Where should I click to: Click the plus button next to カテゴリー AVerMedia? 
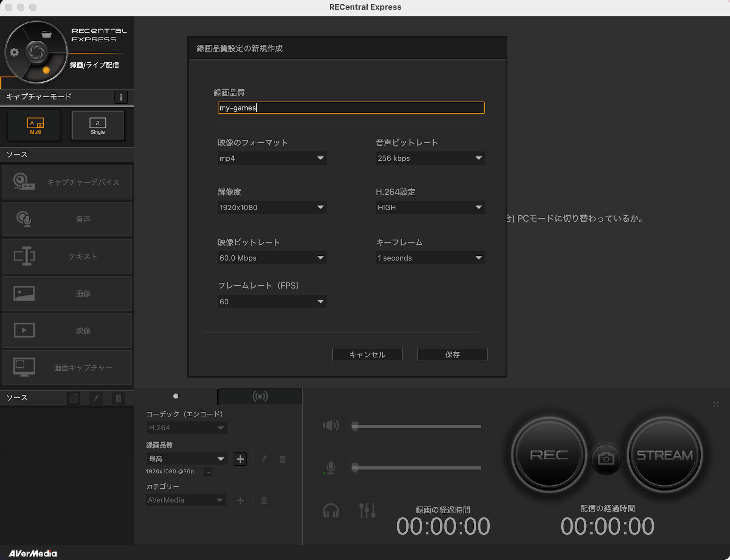click(x=240, y=500)
